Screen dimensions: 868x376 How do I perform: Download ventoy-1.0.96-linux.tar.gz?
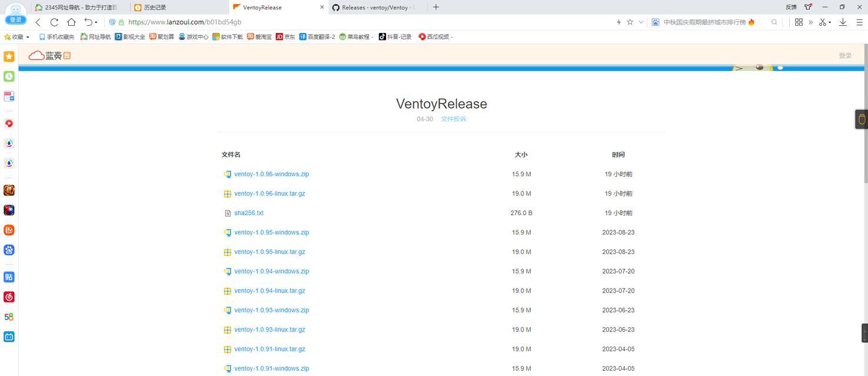[x=270, y=194]
